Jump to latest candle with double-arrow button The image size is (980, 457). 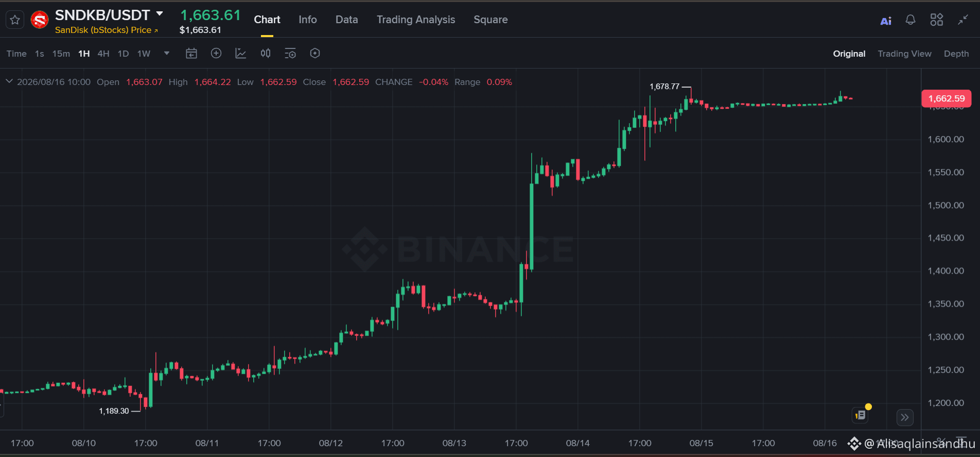pos(904,417)
